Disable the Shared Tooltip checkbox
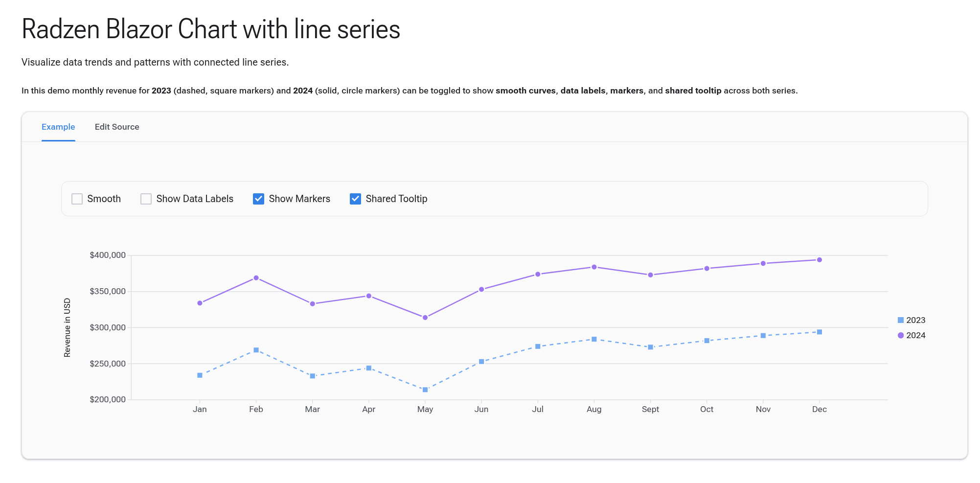 pyautogui.click(x=355, y=199)
